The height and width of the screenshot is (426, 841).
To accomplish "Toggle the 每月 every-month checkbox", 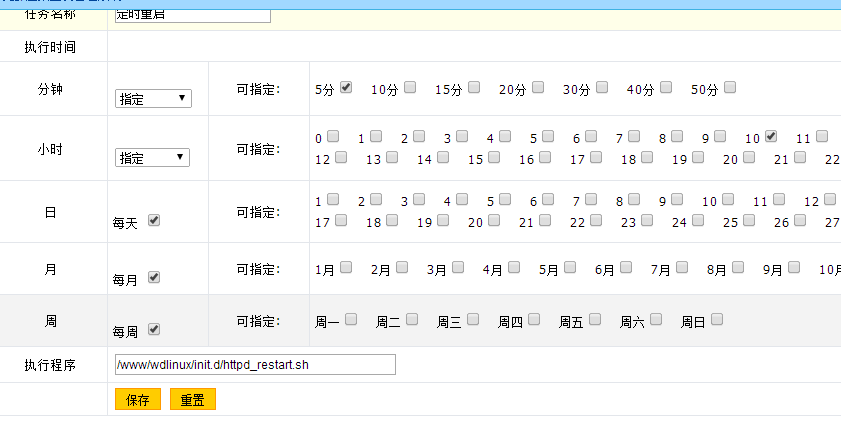I will 154,278.
